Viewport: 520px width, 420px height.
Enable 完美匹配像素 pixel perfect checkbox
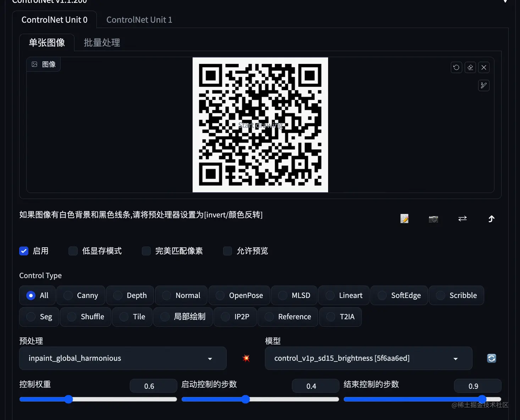[146, 251]
